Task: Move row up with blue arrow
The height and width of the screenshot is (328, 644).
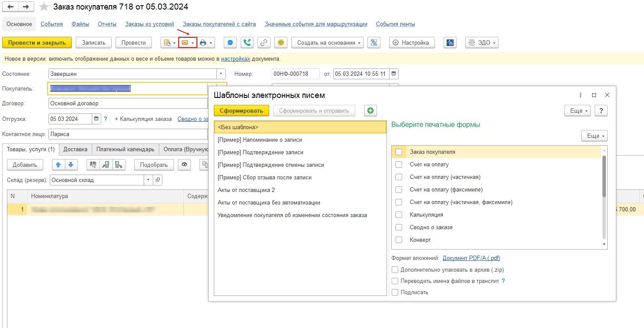Action: (x=58, y=165)
